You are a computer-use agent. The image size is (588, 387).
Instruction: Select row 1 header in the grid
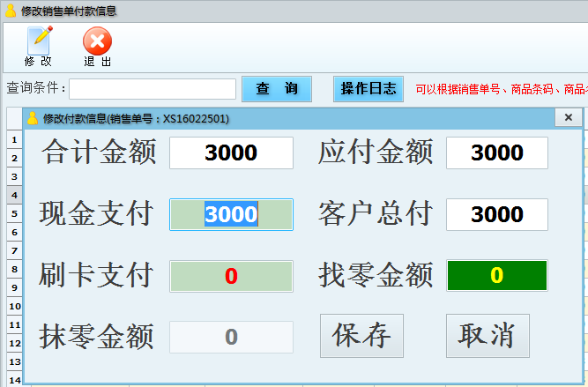click(x=14, y=139)
